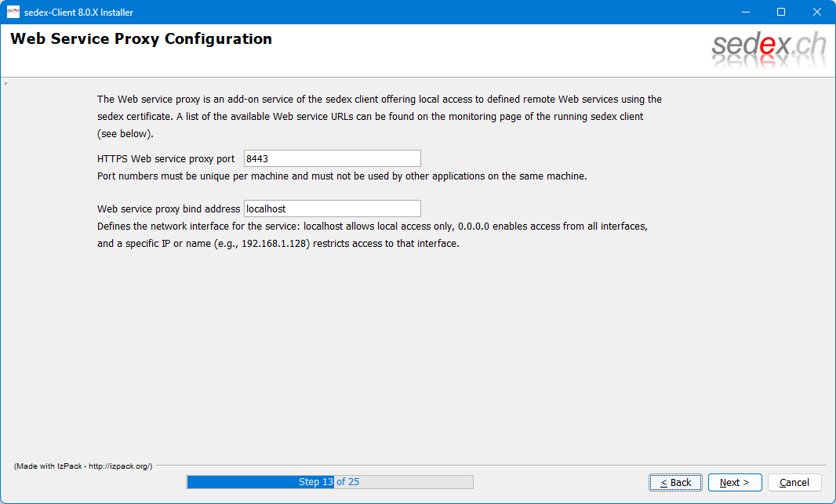836x504 pixels.
Task: Click the Step 13 of 25 progress bar
Action: pyautogui.click(x=329, y=482)
